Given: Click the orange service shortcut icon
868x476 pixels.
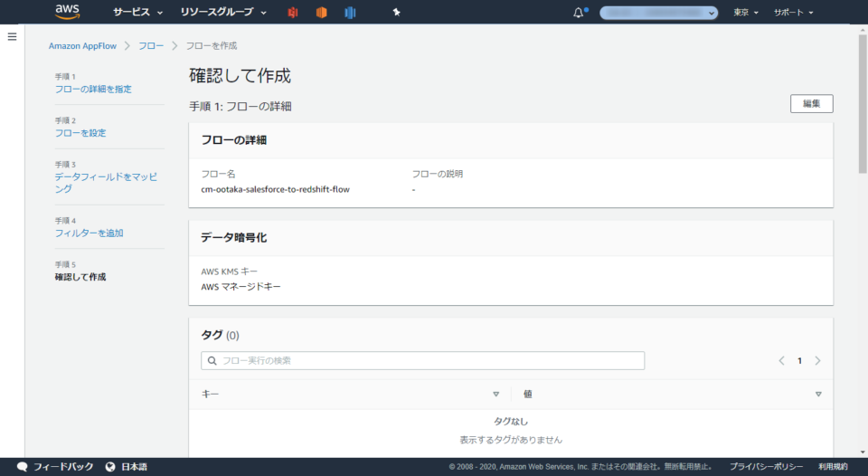Looking at the screenshot, I should click(321, 12).
